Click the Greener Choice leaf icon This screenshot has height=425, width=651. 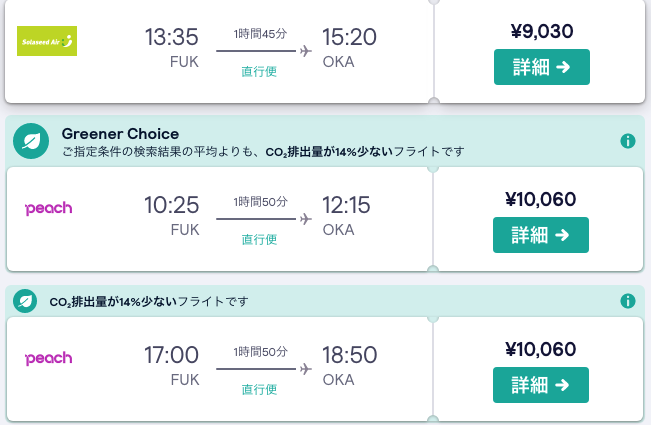(x=31, y=141)
